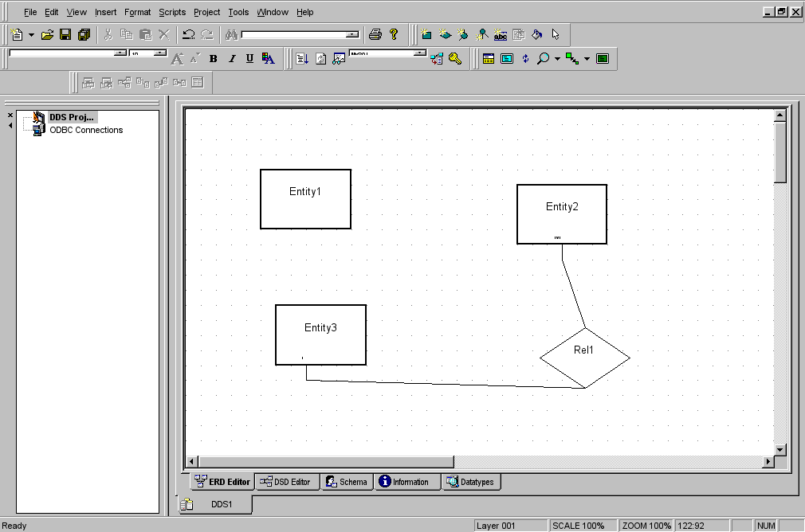Open the Tools menu
Viewport: 805px width, 532px height.
point(238,12)
